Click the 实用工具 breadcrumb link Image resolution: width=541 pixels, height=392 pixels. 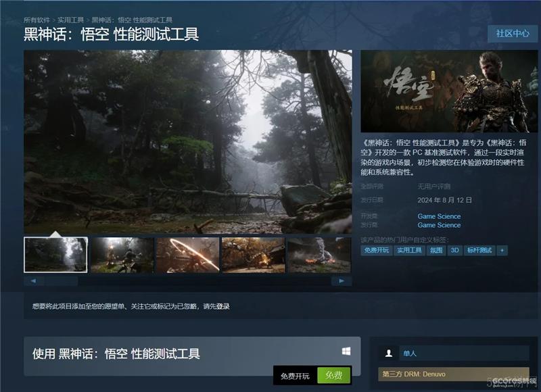pyautogui.click(x=70, y=20)
